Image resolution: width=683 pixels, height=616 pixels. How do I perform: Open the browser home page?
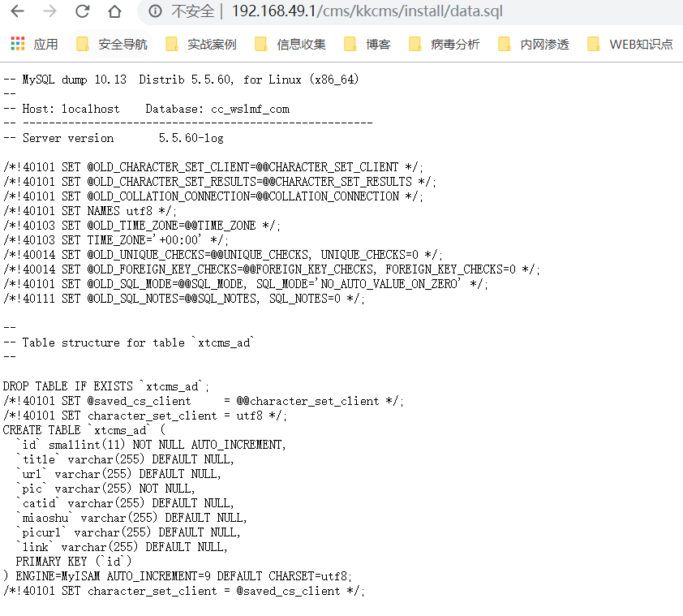(x=114, y=11)
